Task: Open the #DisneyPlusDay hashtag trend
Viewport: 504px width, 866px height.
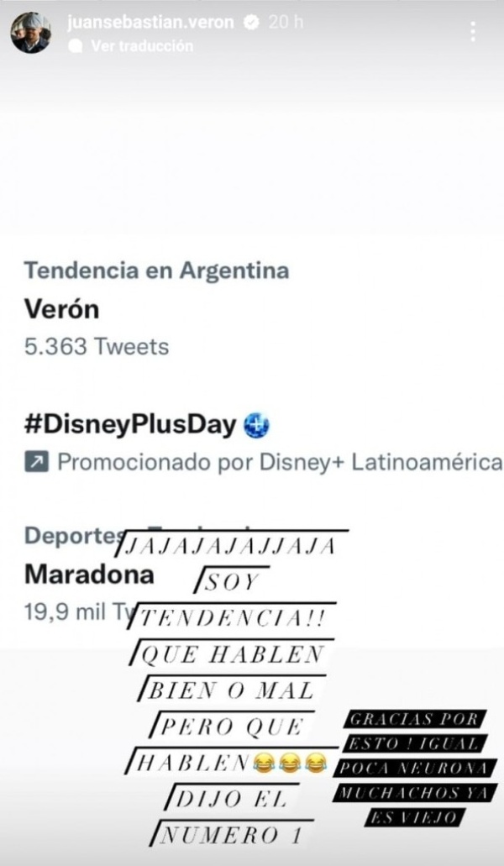Action: 130,425
